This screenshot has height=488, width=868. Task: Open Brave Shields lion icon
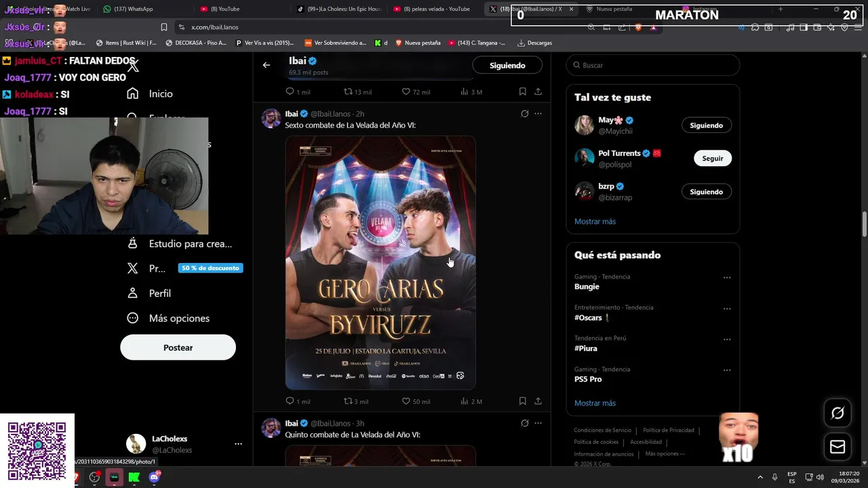click(637, 27)
